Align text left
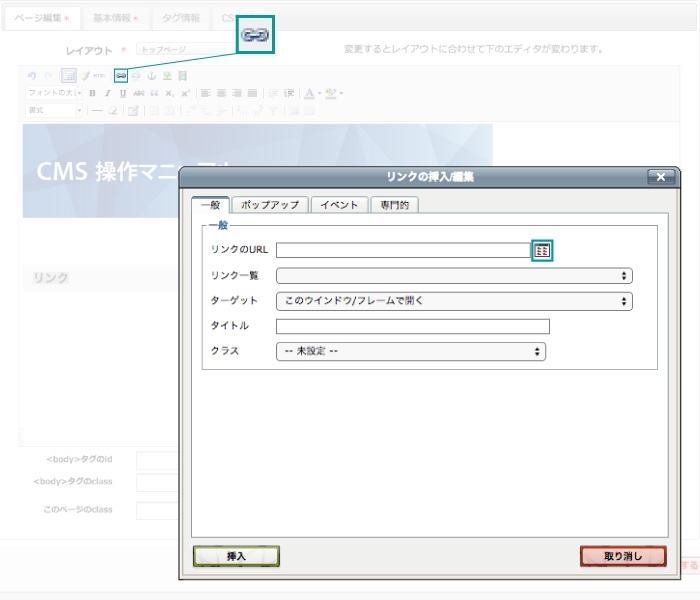The width and height of the screenshot is (700, 600). point(205,93)
